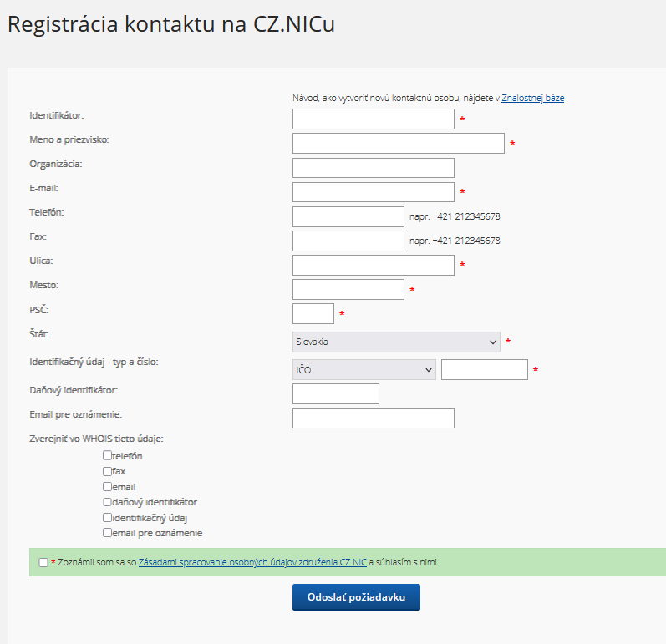Tick the telefón WHOIS checkbox
The image size is (666, 644).
(x=107, y=455)
